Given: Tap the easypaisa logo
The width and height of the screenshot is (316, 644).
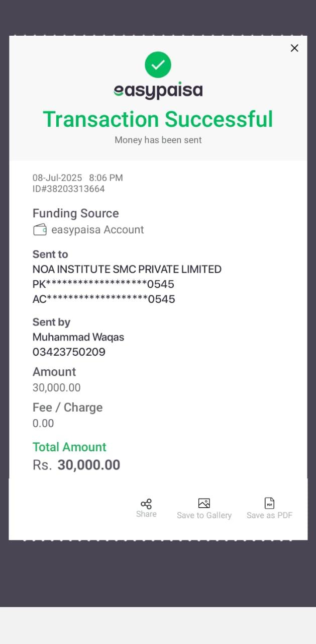Looking at the screenshot, I should (x=158, y=91).
